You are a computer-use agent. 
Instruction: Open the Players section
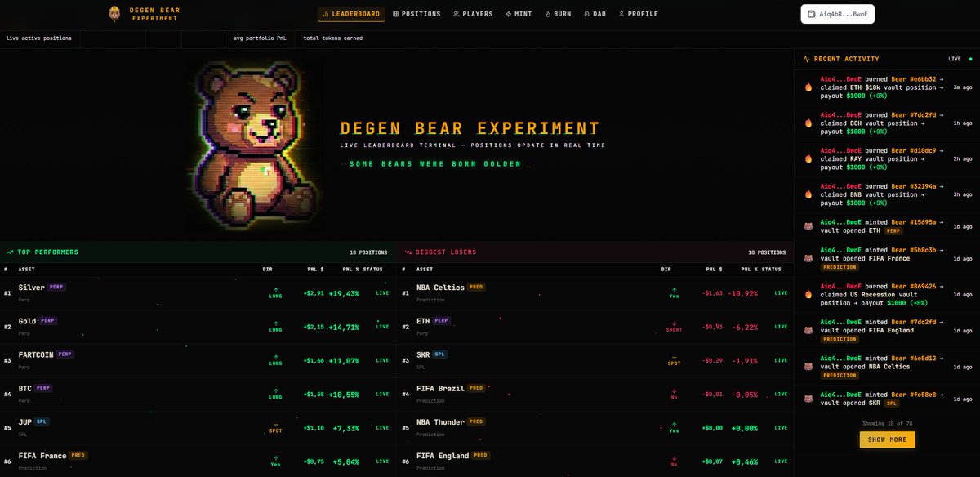coord(473,14)
